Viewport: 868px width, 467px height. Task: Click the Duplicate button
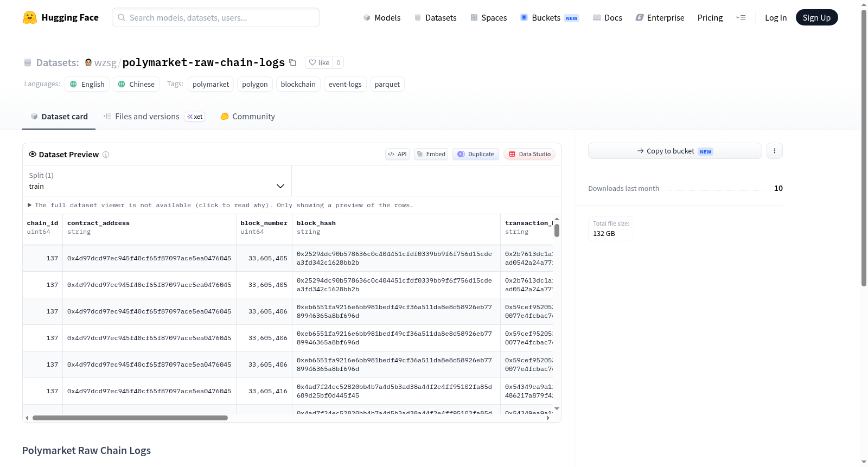click(x=476, y=154)
